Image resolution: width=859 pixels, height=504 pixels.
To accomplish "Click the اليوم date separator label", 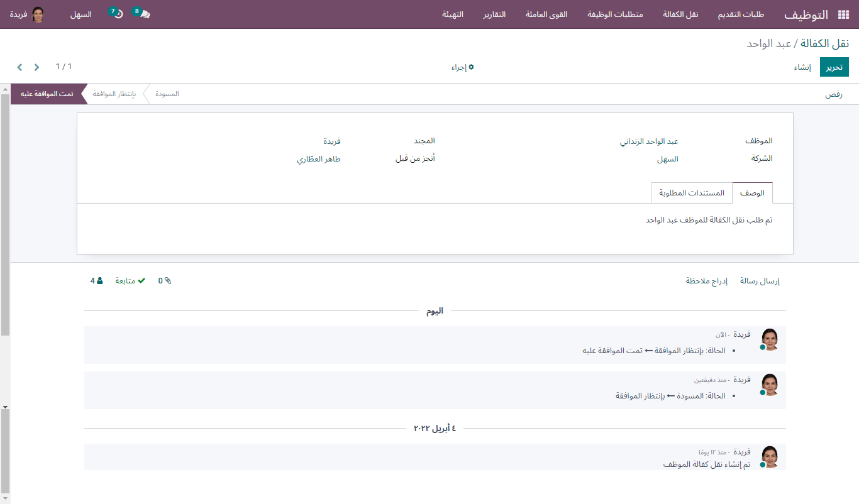I will point(435,311).
